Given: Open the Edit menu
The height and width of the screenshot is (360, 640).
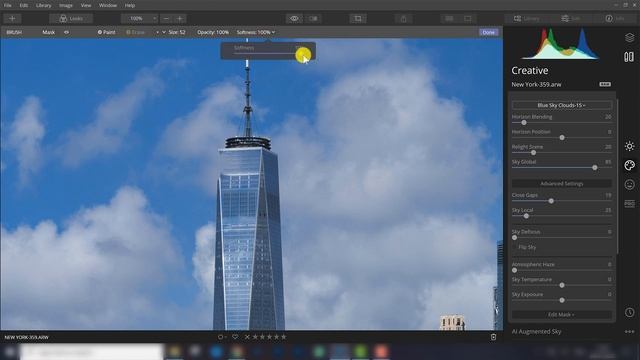Looking at the screenshot, I should [24, 5].
